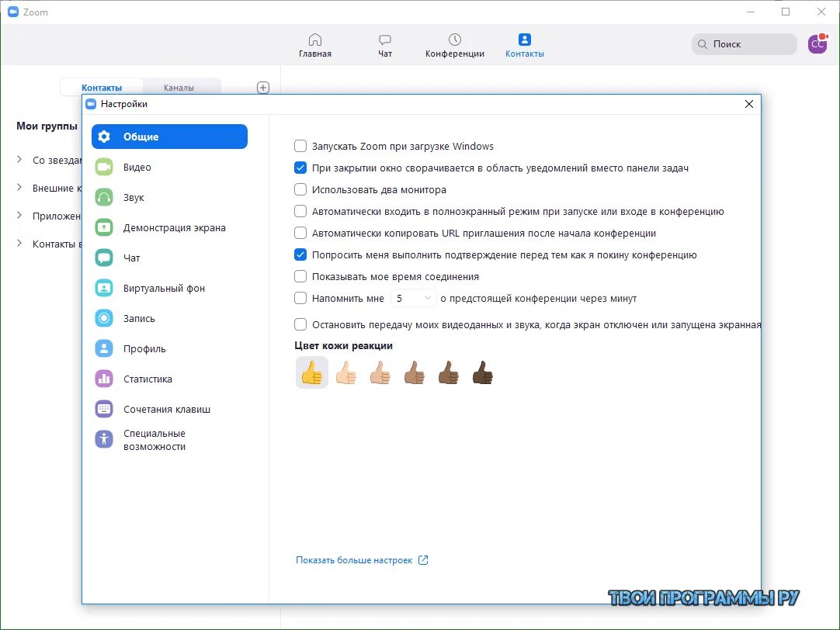
Task: Enable Запускать Zoom при загрузке Windows
Action: pos(300,146)
